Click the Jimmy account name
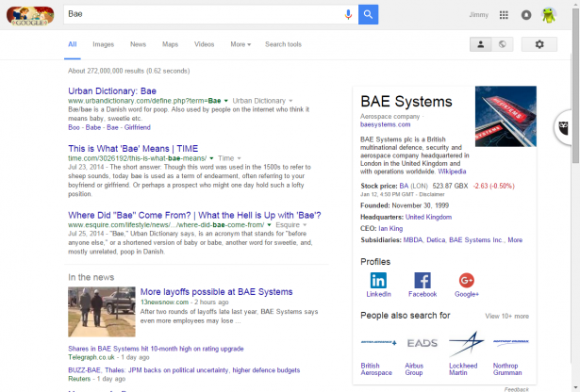The height and width of the screenshot is (392, 580). (479, 15)
